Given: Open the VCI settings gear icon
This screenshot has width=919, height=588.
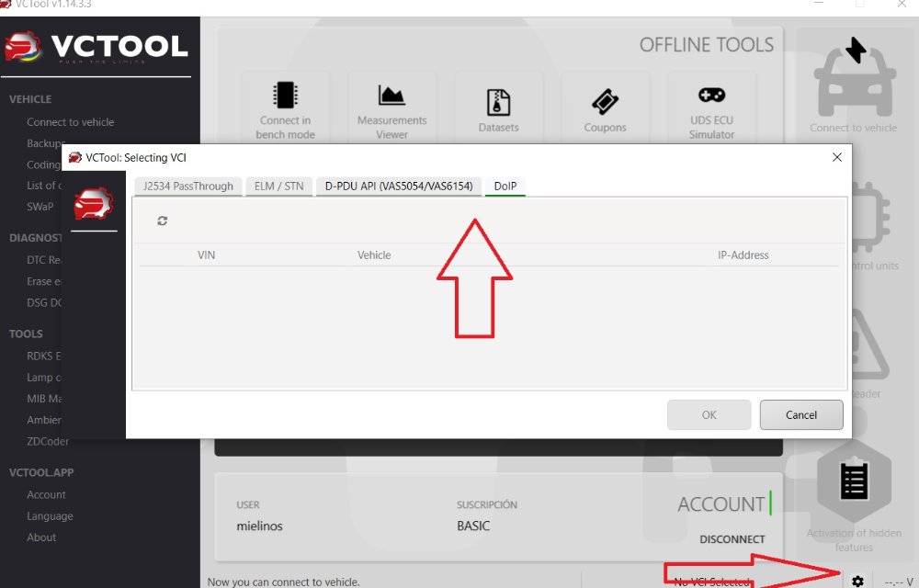Looking at the screenshot, I should 857,581.
